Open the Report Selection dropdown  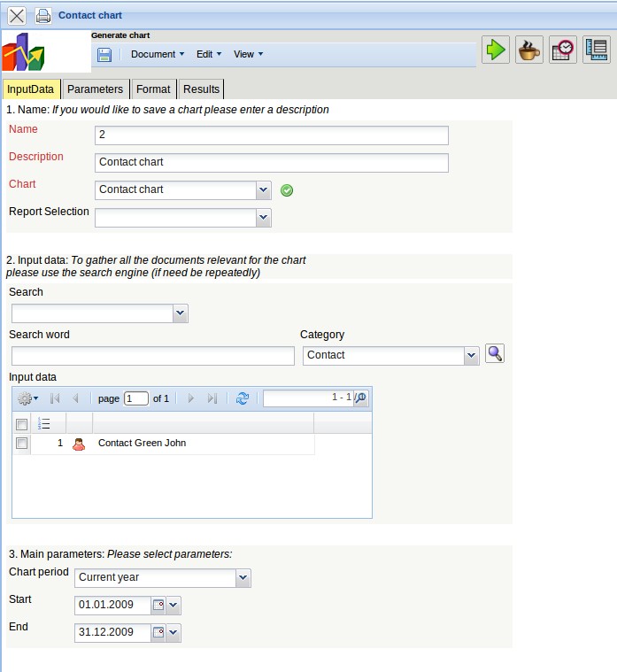[263, 217]
